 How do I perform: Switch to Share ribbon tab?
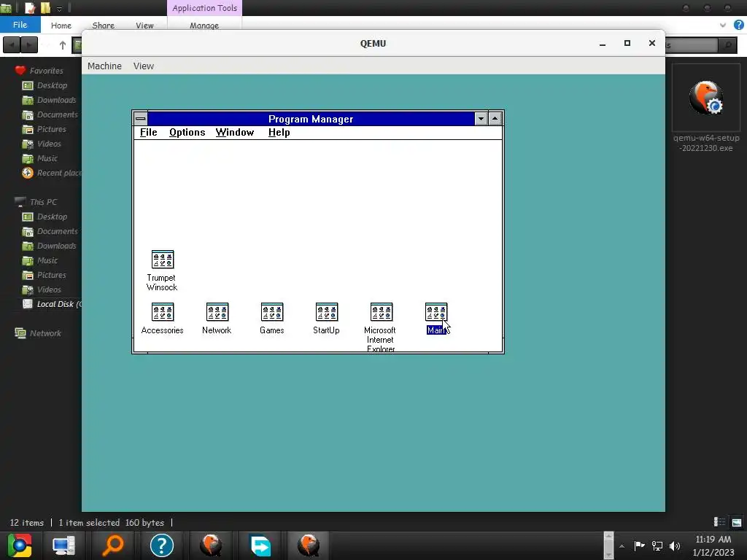pyautogui.click(x=103, y=26)
